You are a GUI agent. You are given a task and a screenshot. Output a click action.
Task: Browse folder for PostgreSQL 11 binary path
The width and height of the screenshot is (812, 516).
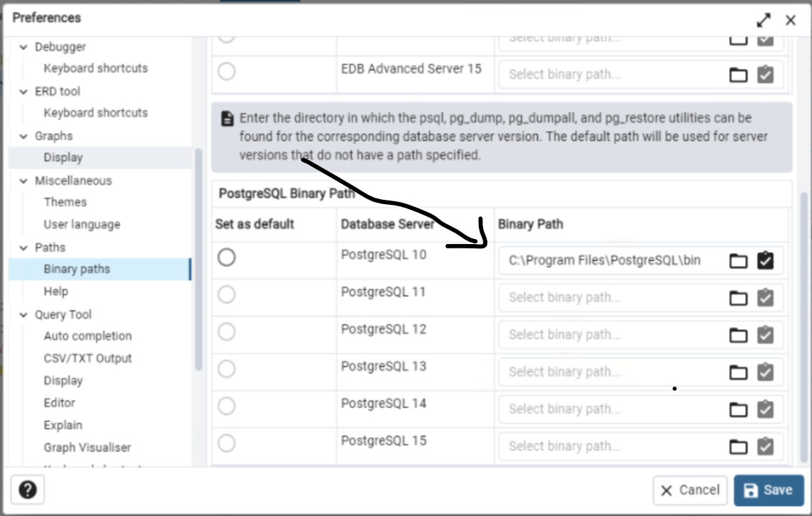tap(738, 298)
